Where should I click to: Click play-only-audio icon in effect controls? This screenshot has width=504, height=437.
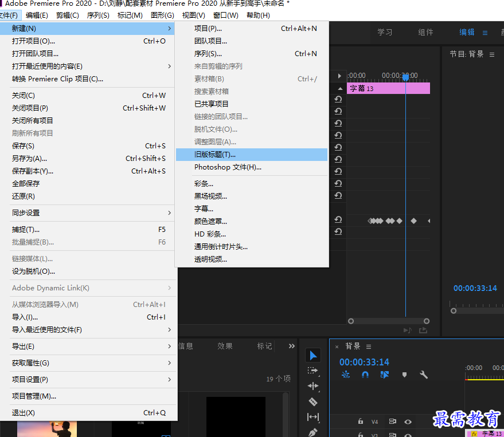[408, 330]
